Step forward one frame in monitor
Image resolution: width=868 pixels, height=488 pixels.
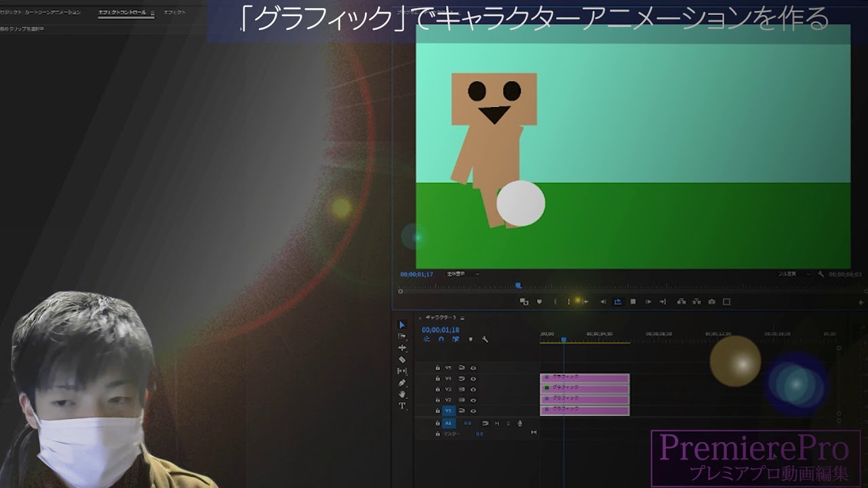[x=648, y=301]
